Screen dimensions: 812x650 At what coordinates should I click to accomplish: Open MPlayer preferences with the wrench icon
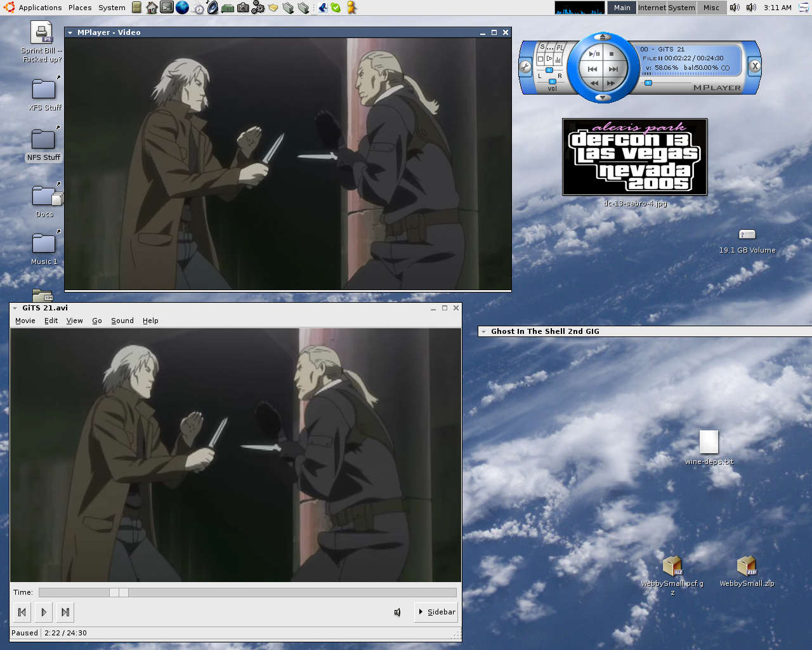[525, 66]
